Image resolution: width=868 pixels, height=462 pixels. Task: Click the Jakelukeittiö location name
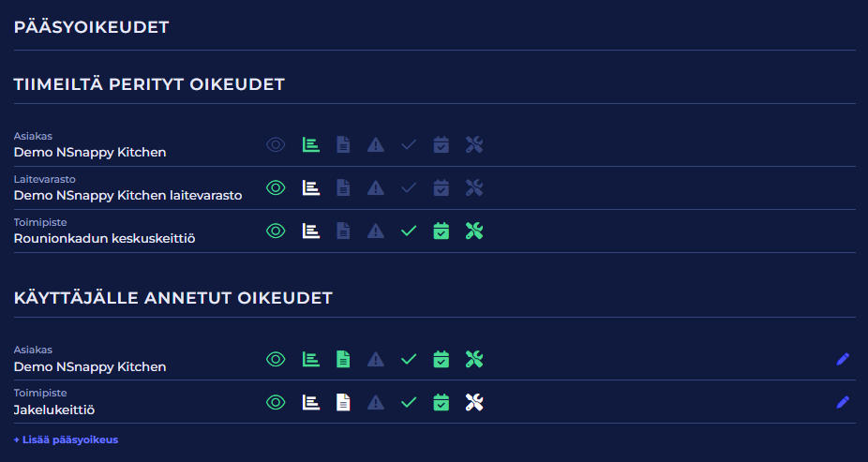click(54, 410)
